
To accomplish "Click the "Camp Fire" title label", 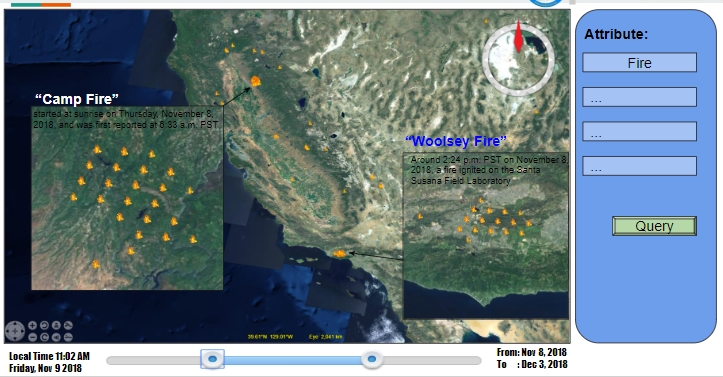I will (77, 99).
